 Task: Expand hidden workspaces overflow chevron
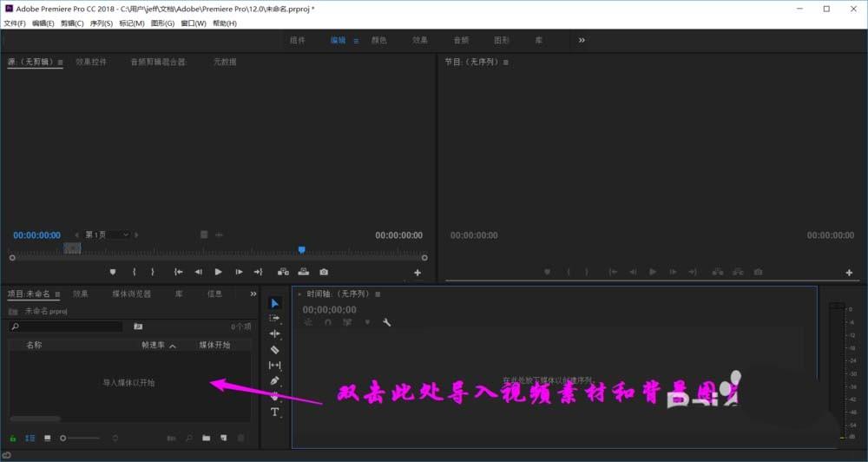(582, 41)
